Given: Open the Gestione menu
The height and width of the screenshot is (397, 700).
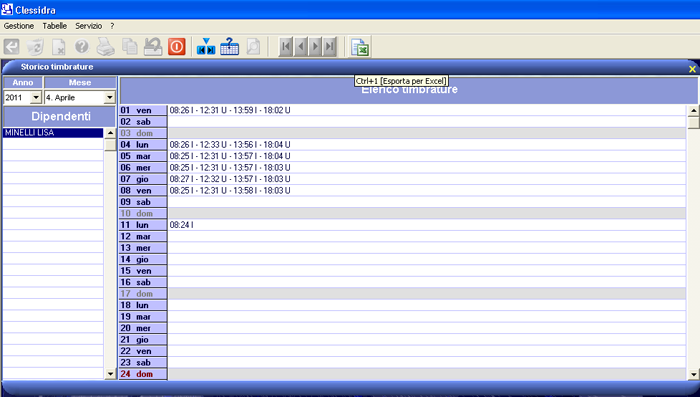Looking at the screenshot, I should point(19,26).
